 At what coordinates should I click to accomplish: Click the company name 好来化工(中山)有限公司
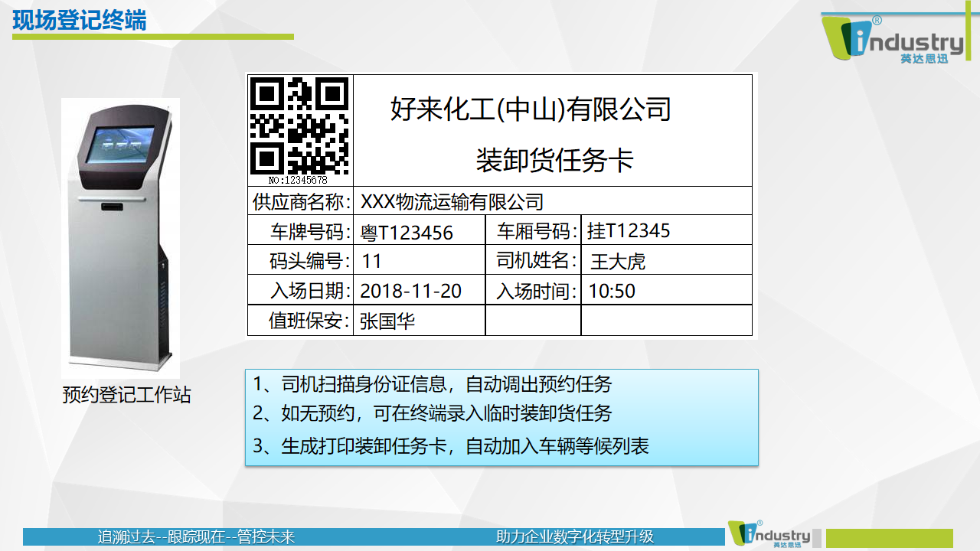coord(531,109)
